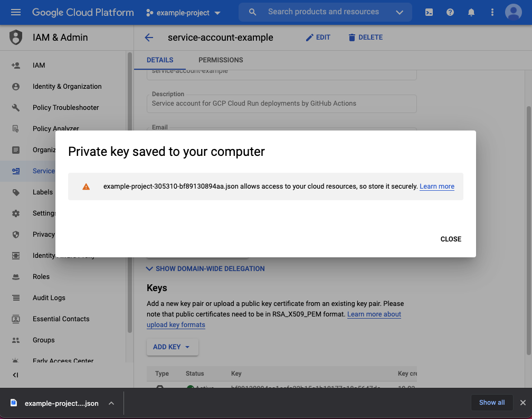Click CLOSE in the private key dialog
This screenshot has width=532, height=419.
451,239
